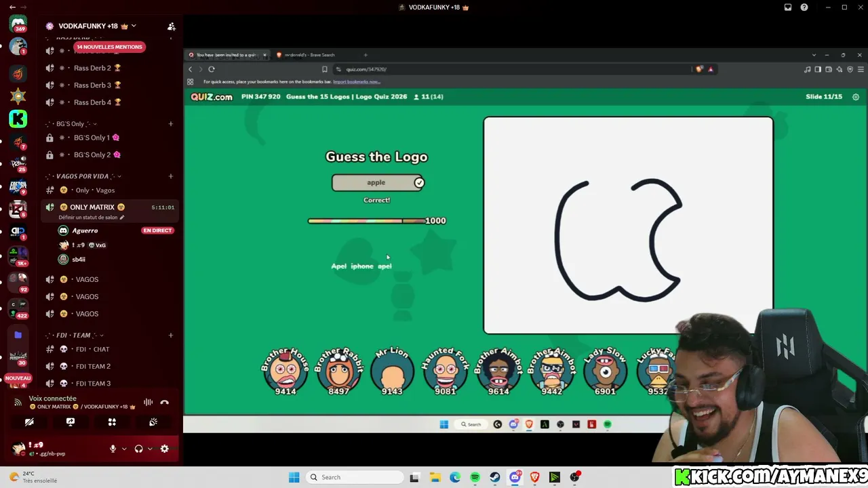
Task: Expand the VODKAFUNKY +18 server menu
Action: [134, 26]
